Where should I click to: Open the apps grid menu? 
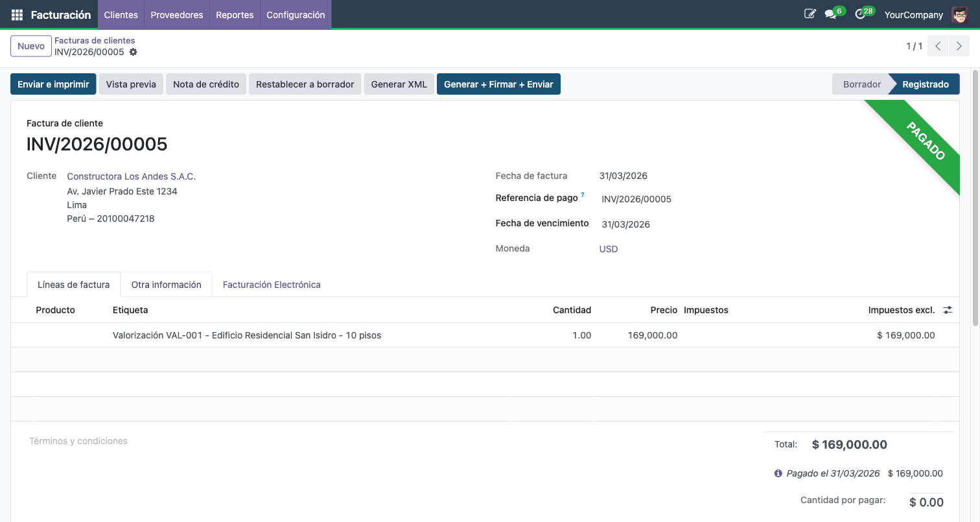[17, 14]
